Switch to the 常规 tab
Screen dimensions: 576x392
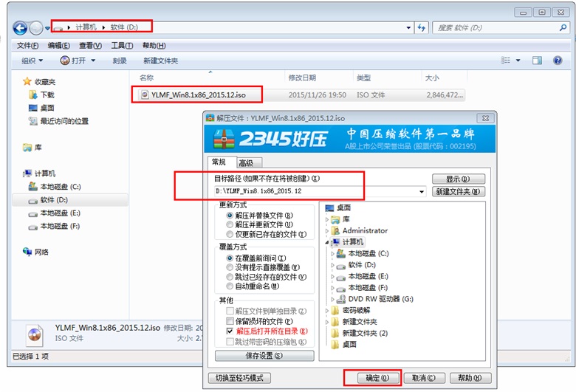[x=222, y=162]
